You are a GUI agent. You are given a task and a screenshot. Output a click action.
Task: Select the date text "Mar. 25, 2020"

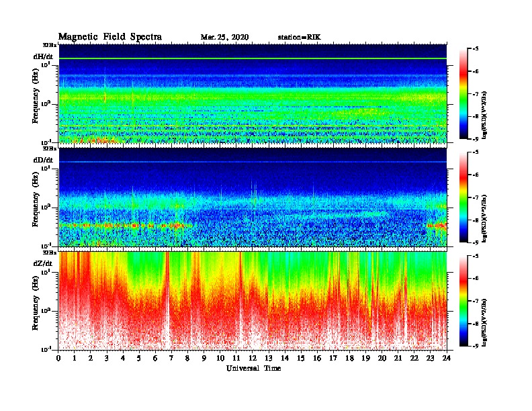coord(224,38)
